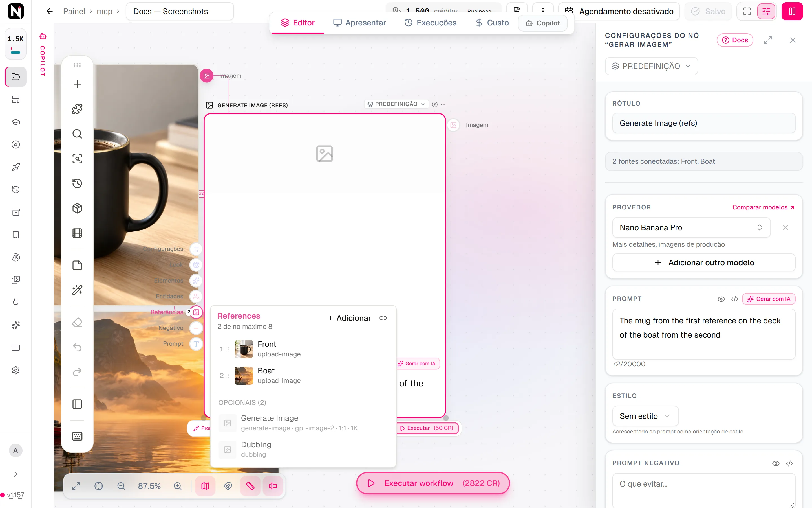The image size is (812, 508).
Task: Toggle the ruler tool in bottom toolbar
Action: [250, 486]
